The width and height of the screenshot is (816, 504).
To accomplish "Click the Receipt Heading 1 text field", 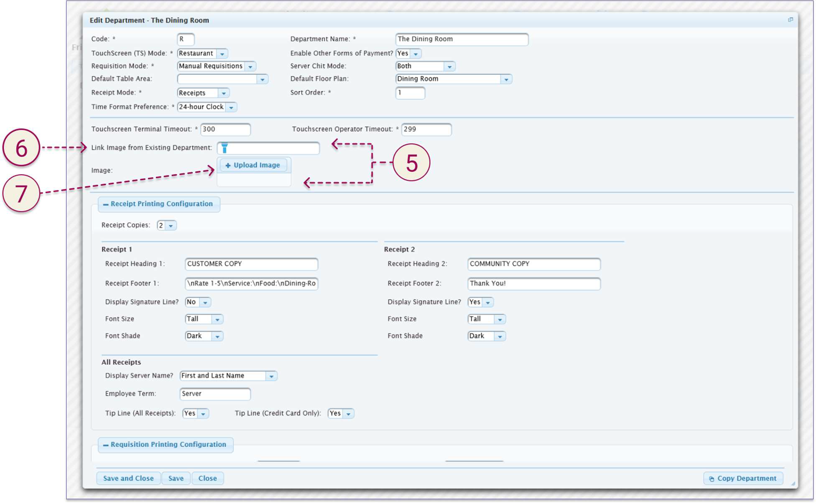I will [251, 264].
